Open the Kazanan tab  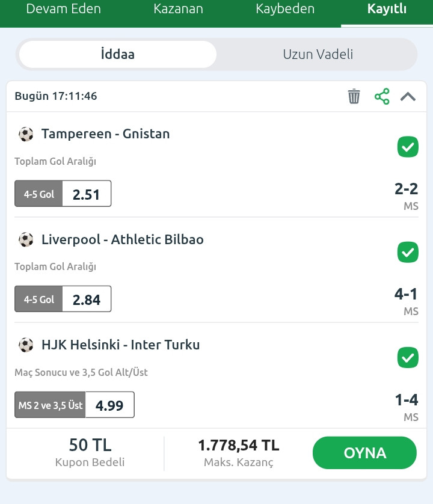[x=179, y=9]
